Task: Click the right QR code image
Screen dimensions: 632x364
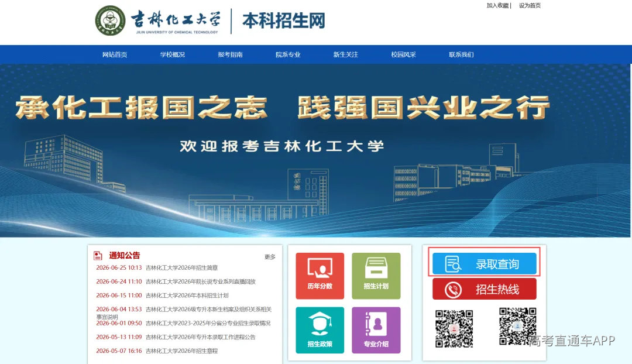Action: tap(517, 327)
